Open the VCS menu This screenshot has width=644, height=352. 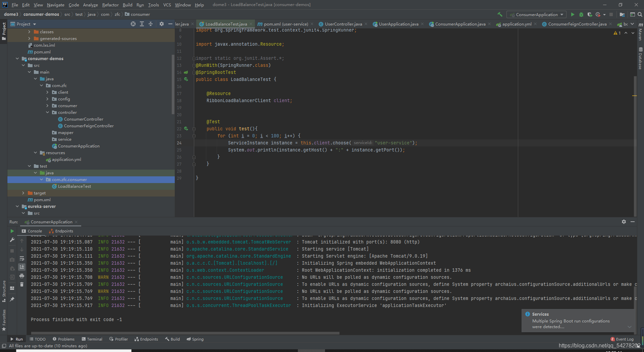167,5
